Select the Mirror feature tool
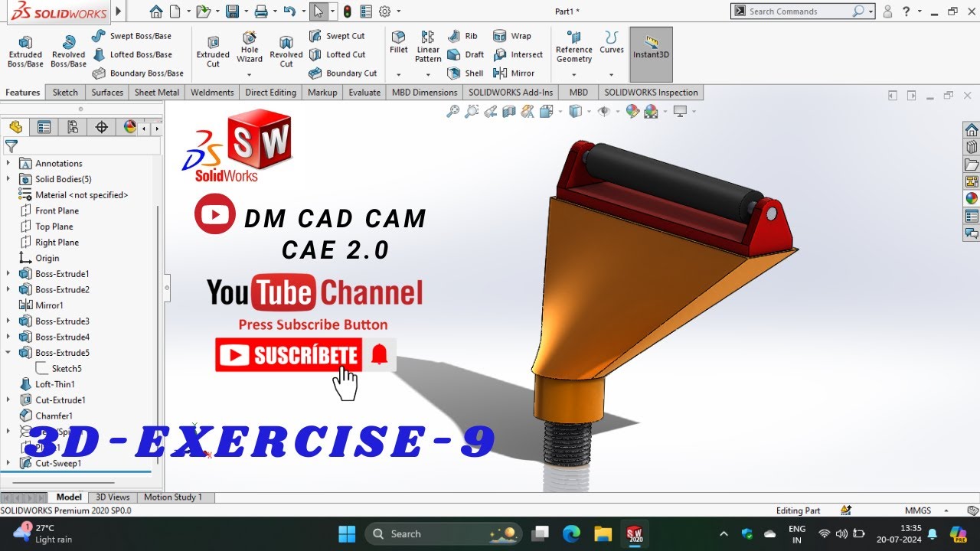The width and height of the screenshot is (980, 551). 514,73
